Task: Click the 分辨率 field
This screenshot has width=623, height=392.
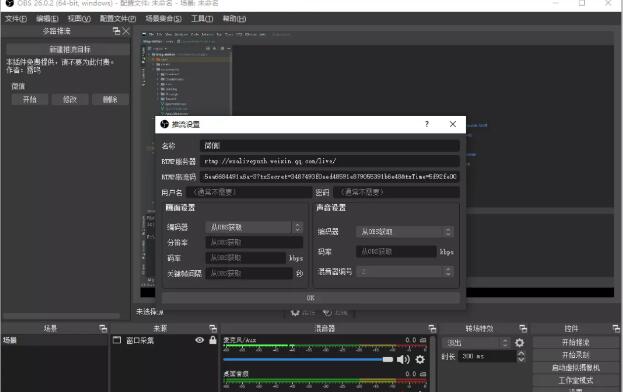Action: point(254,242)
